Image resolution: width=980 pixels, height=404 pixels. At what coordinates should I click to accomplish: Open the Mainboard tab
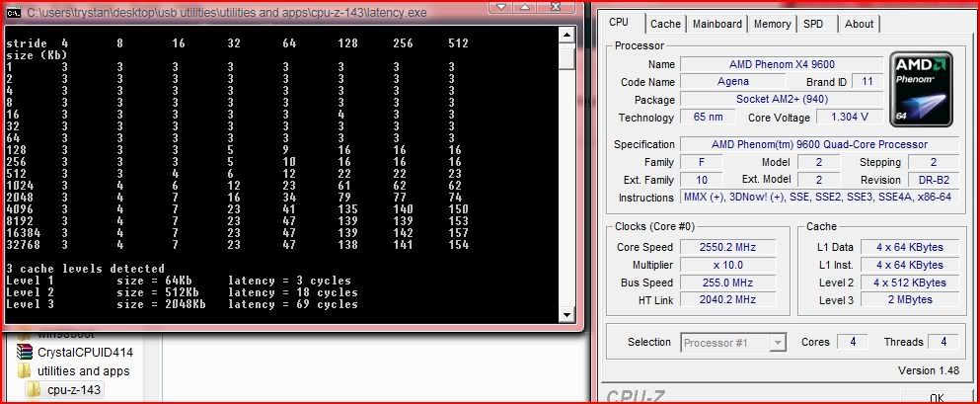click(x=716, y=24)
